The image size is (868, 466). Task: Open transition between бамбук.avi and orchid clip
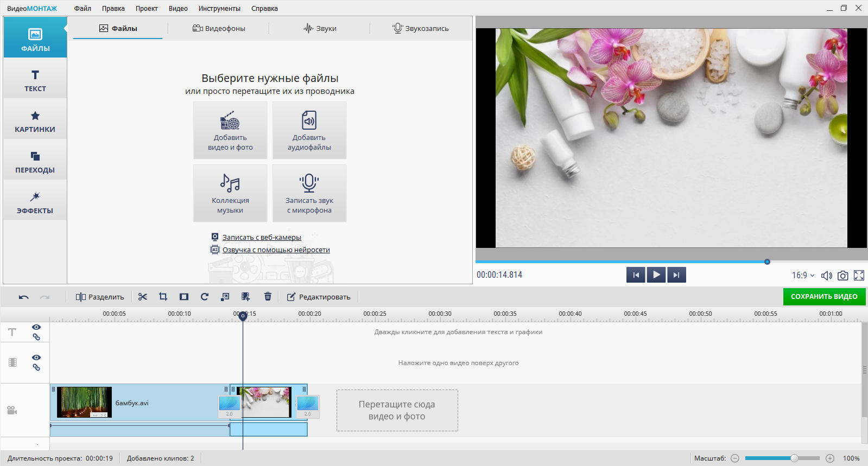[229, 406]
